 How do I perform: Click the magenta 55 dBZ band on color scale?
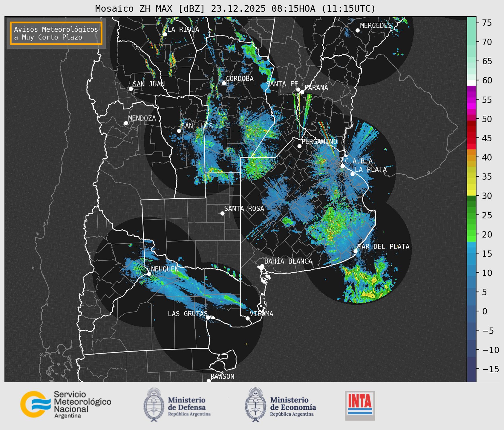(471, 100)
